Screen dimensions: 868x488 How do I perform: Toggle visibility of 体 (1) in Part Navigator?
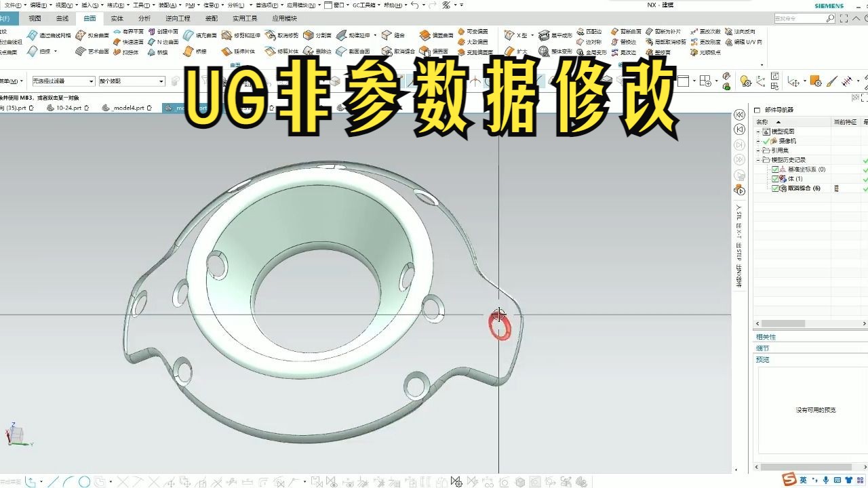pos(775,179)
